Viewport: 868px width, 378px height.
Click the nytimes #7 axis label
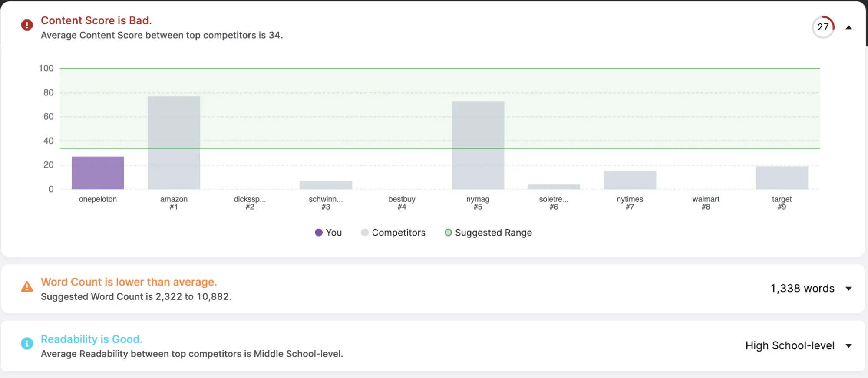pos(630,203)
